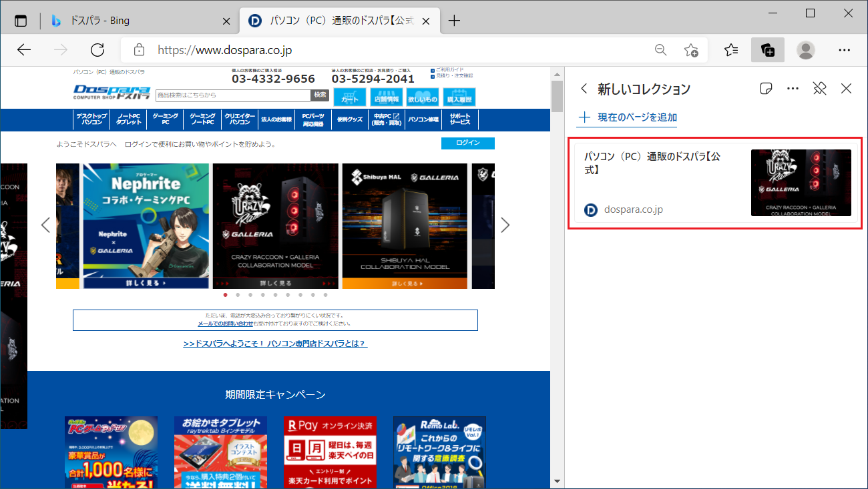Open the tab actions menu icon
Image resolution: width=868 pixels, height=489 pixels.
(21, 21)
